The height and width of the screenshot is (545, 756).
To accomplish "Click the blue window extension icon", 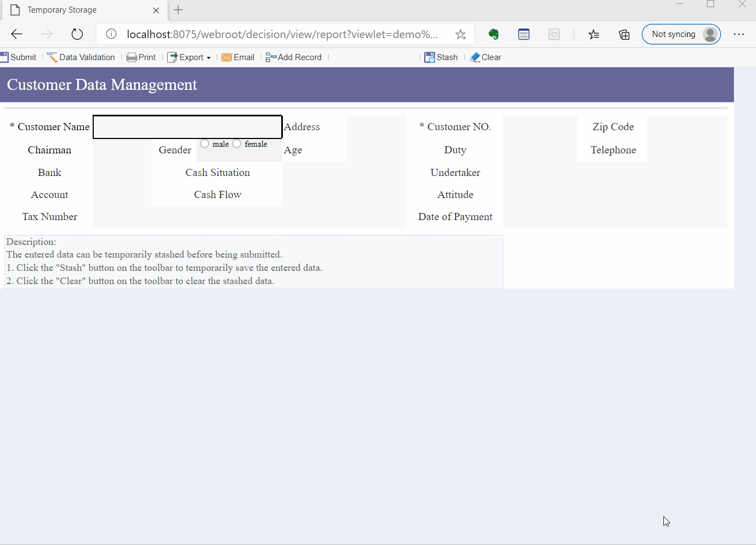I will point(524,34).
